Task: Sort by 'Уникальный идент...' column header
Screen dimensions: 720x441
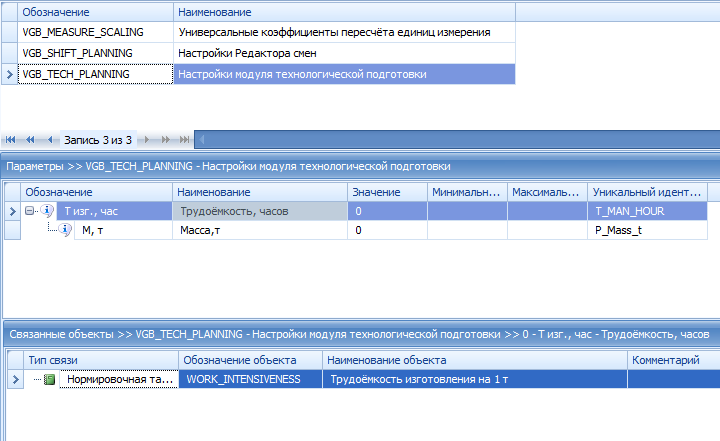Action: (x=648, y=192)
